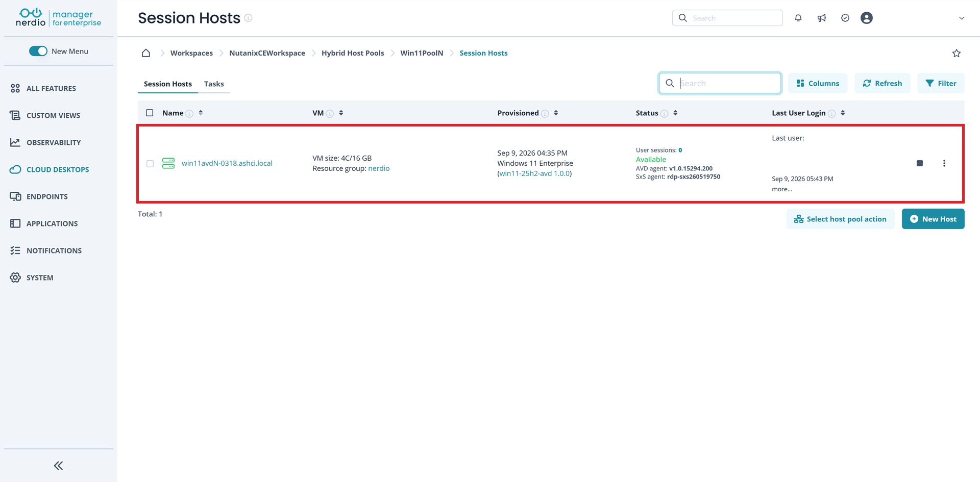980x482 pixels.
Task: Switch to the Tasks tab
Action: click(x=214, y=84)
